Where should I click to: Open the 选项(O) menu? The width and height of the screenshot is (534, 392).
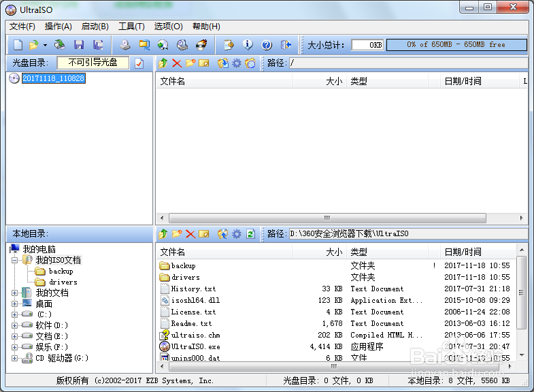[x=168, y=27]
